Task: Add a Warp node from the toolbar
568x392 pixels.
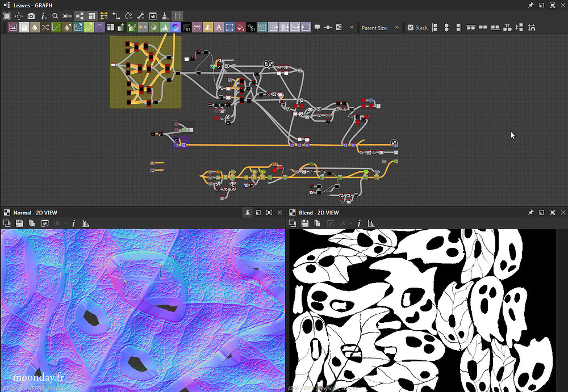Action: pos(262,27)
